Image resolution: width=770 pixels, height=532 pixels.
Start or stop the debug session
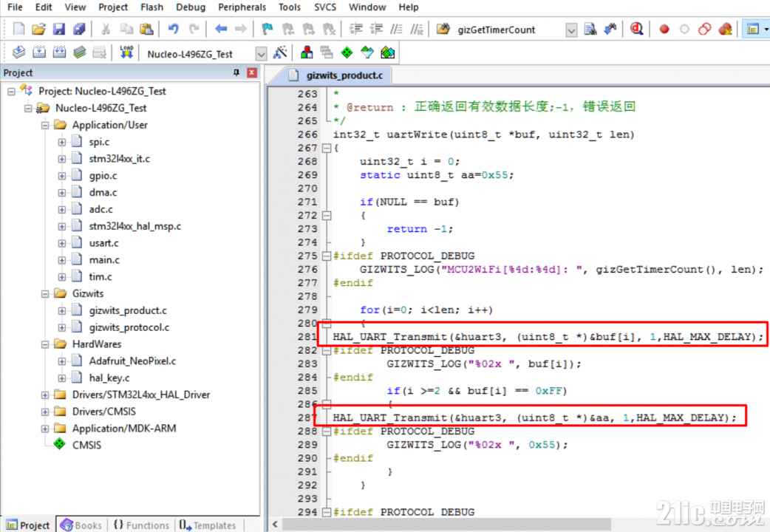pos(637,29)
